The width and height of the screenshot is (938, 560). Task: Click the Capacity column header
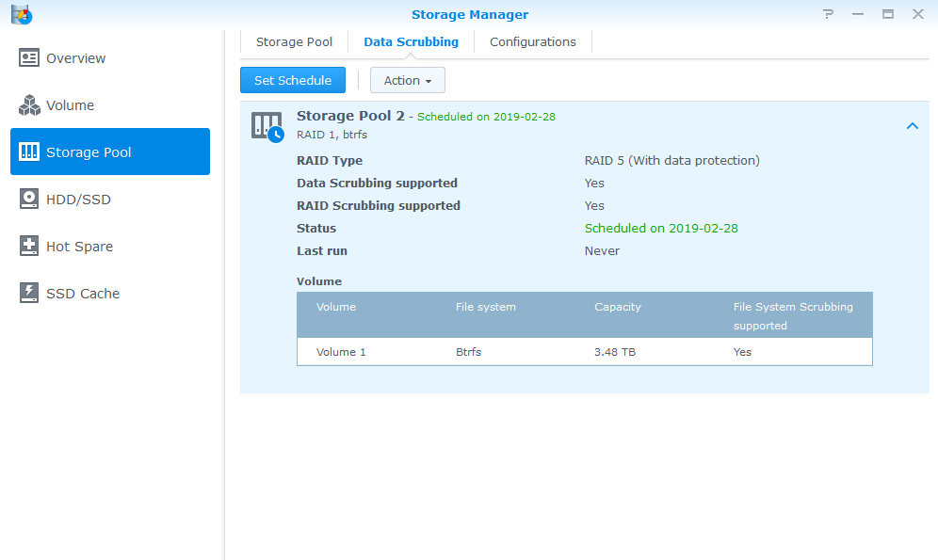(618, 307)
